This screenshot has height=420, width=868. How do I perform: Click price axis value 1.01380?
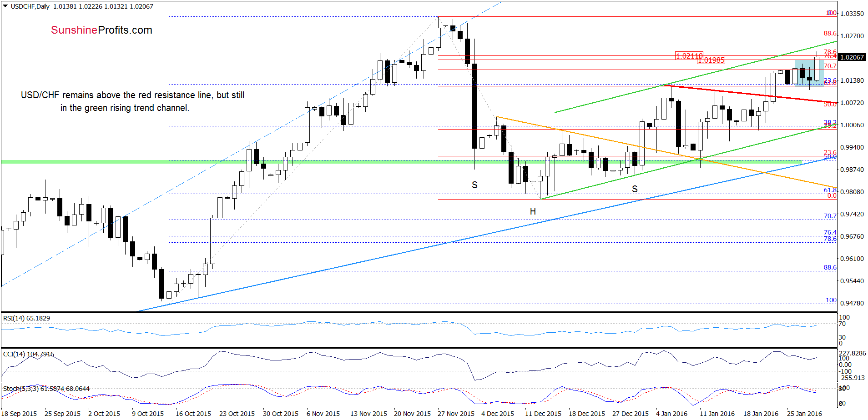click(852, 80)
